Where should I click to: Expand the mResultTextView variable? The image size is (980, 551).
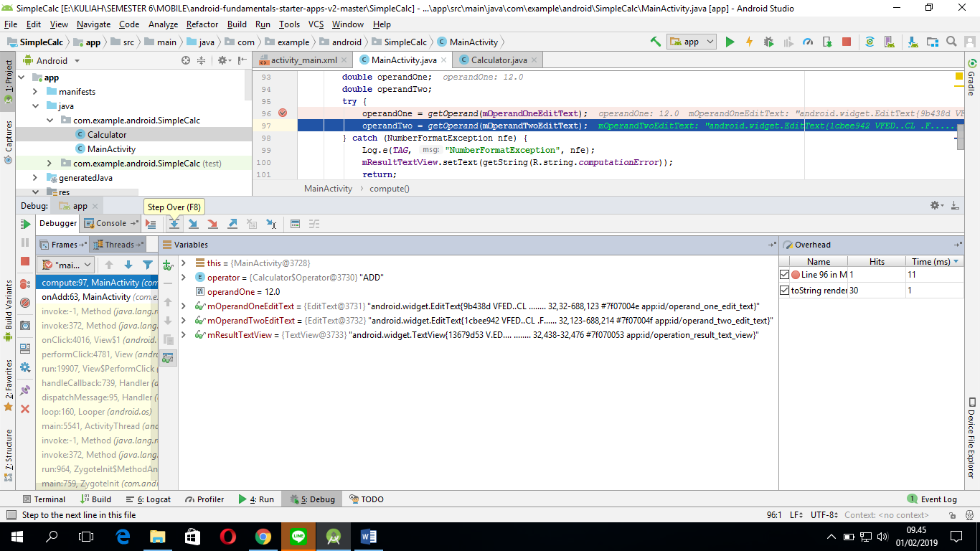[184, 335]
